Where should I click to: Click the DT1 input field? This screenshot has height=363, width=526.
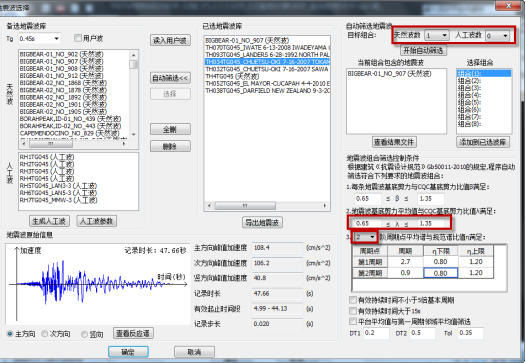(376, 333)
